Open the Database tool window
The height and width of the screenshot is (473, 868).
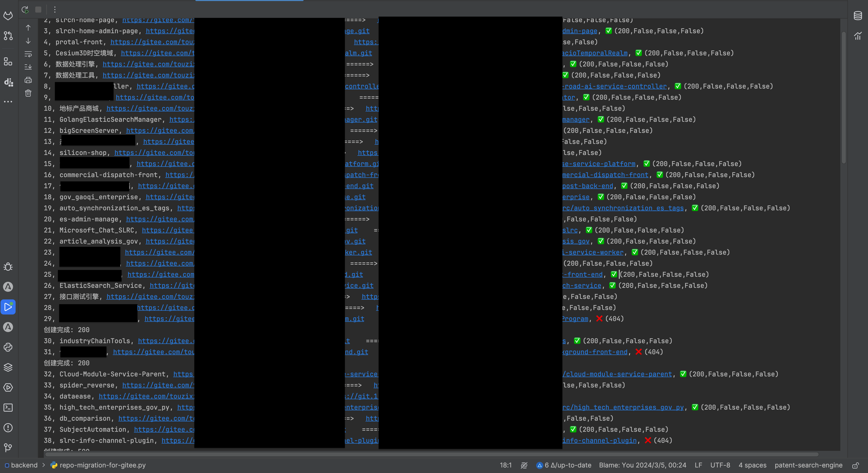click(858, 16)
